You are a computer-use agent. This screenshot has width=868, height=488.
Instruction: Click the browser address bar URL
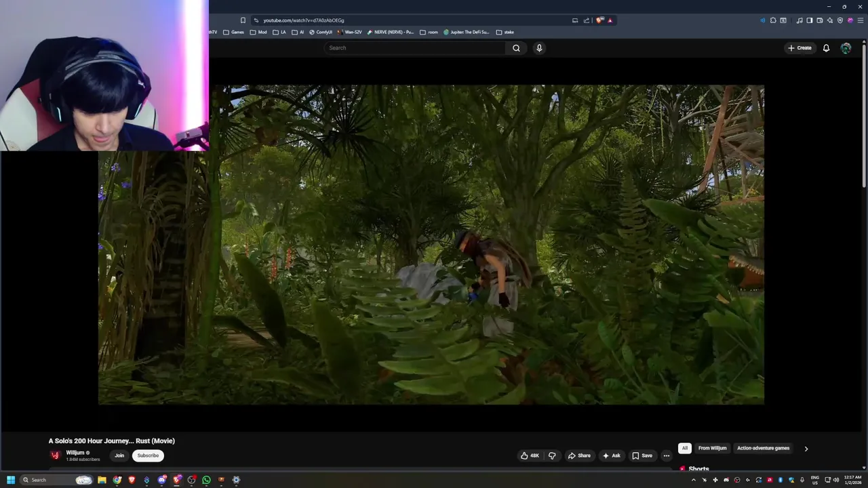click(x=303, y=20)
